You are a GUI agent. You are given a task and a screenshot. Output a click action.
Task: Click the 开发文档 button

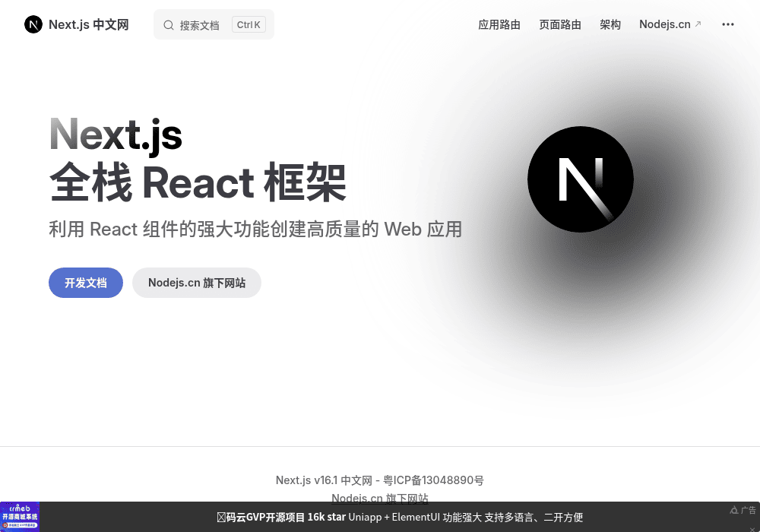point(86,283)
